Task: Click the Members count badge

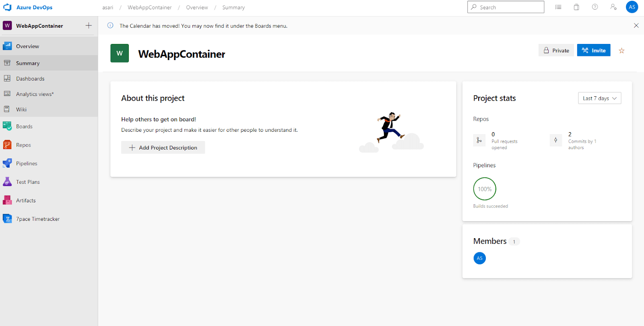Action: pyautogui.click(x=514, y=242)
